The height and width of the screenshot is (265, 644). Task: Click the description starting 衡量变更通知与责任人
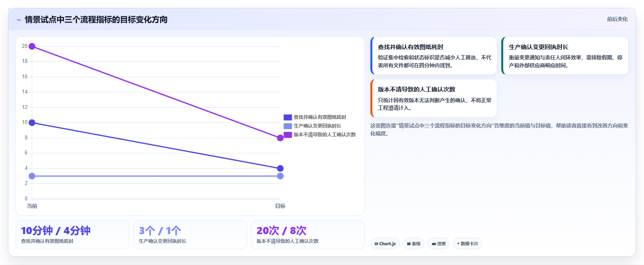[x=566, y=61]
